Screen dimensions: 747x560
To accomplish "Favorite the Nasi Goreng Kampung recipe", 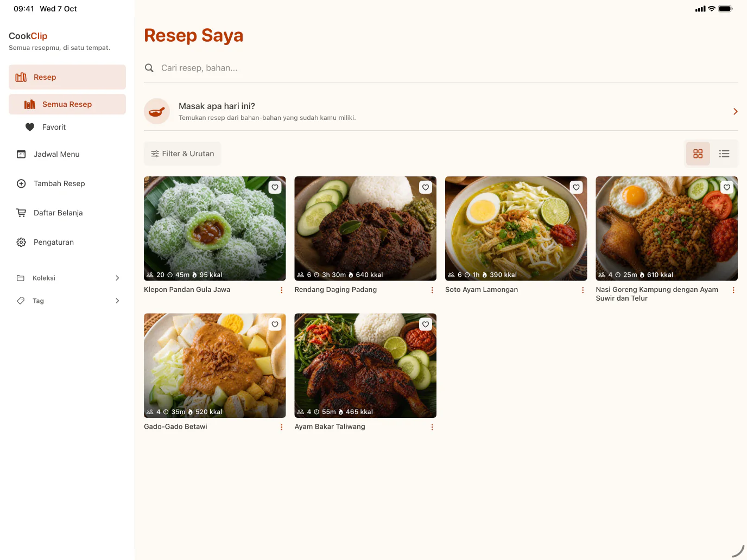I will click(727, 187).
